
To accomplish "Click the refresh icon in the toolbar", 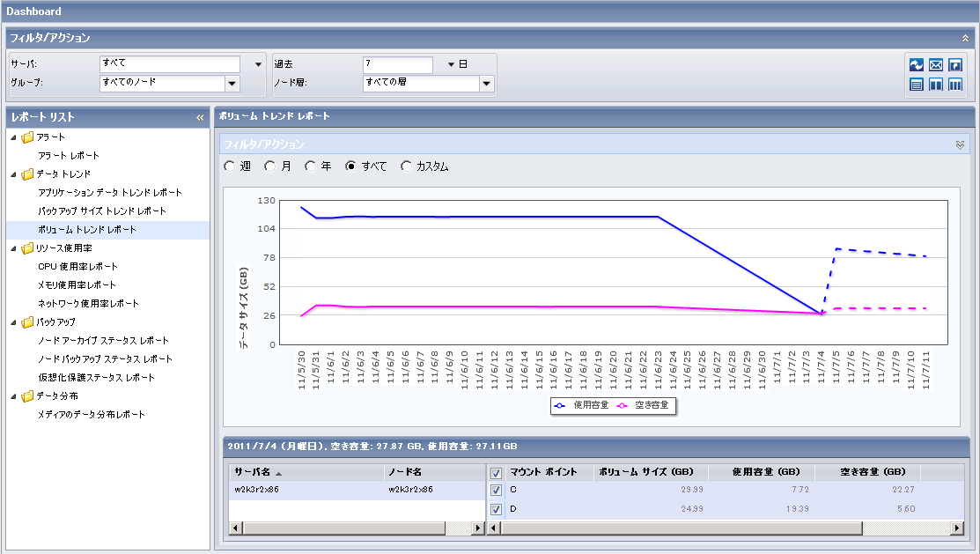I will [x=917, y=65].
